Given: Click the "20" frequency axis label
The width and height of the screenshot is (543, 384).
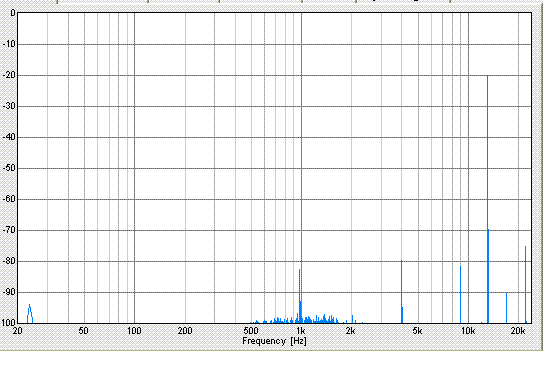Looking at the screenshot, I should click(x=18, y=331).
